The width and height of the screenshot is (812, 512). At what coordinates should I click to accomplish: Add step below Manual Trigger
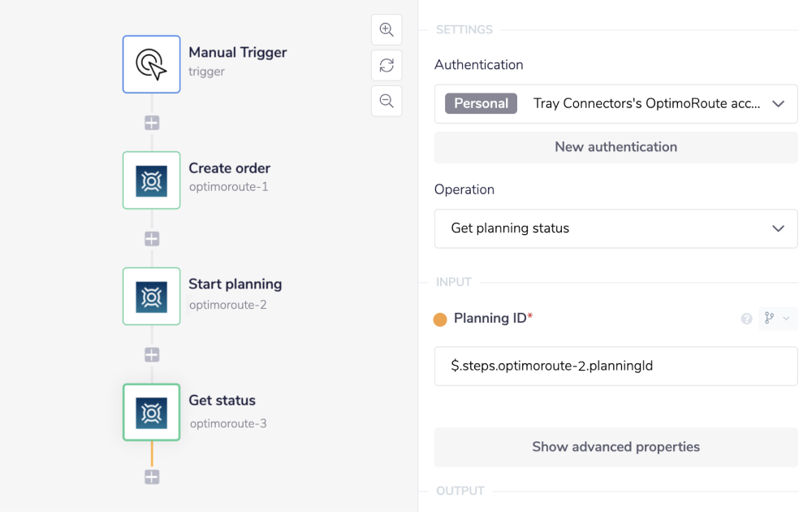pyautogui.click(x=152, y=123)
